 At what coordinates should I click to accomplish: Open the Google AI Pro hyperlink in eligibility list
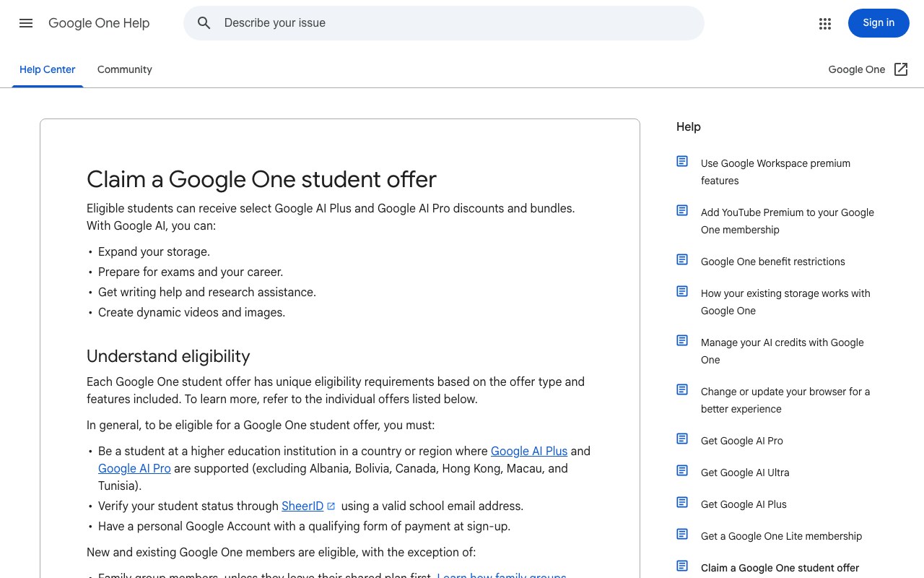[x=134, y=468]
